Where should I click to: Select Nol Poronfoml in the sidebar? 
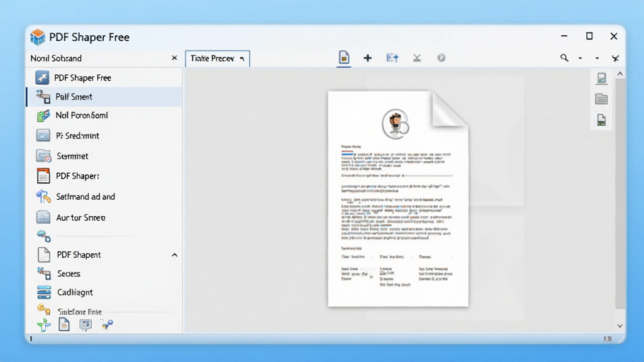point(104,116)
